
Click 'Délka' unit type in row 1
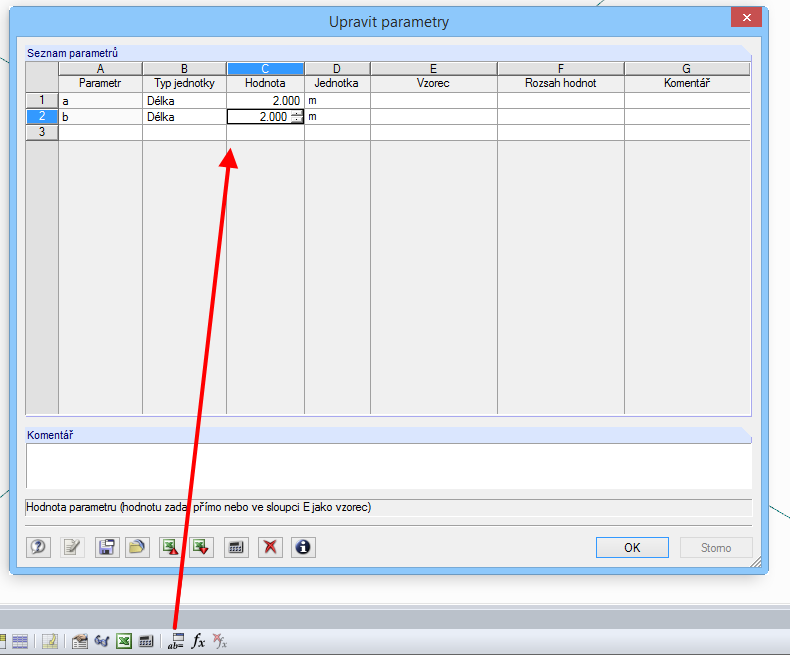tap(184, 101)
